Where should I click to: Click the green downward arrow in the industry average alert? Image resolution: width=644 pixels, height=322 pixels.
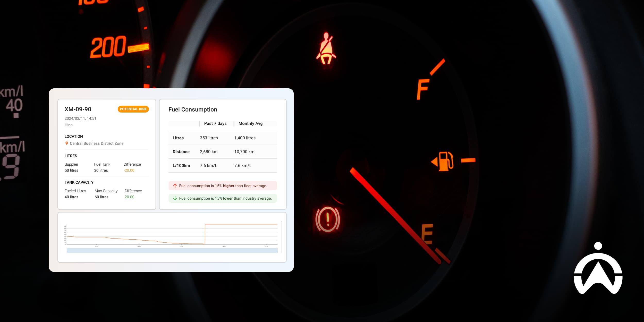coord(175,198)
